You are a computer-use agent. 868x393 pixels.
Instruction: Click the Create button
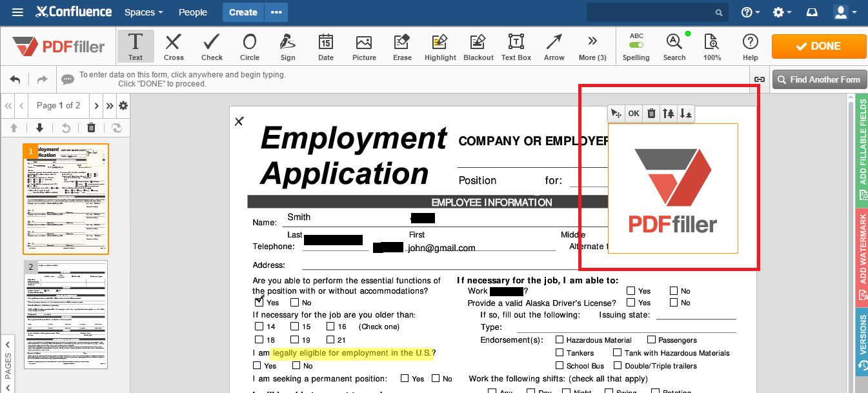(243, 12)
